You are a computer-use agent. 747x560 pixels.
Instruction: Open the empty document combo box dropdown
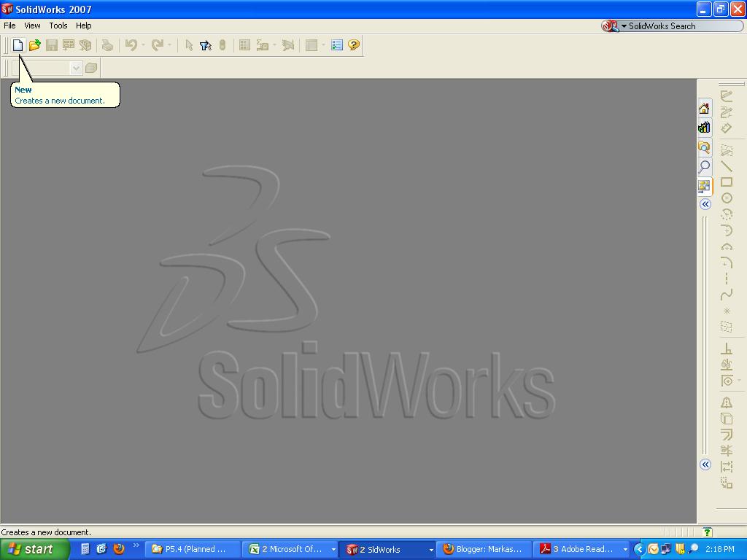coord(77,68)
